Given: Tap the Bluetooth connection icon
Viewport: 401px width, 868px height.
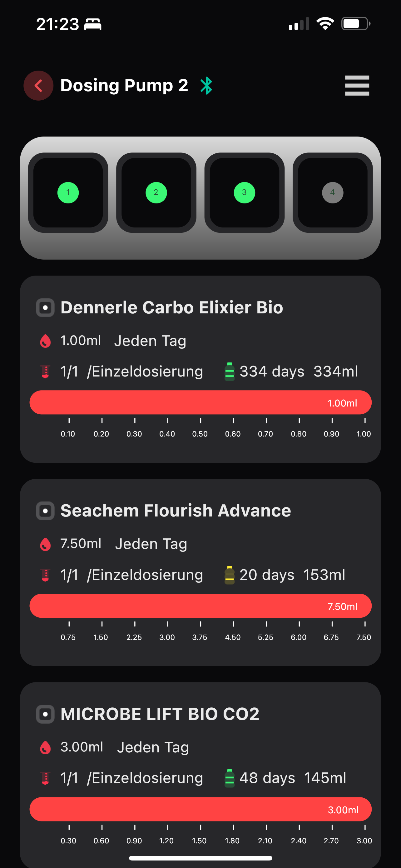Looking at the screenshot, I should coord(206,86).
